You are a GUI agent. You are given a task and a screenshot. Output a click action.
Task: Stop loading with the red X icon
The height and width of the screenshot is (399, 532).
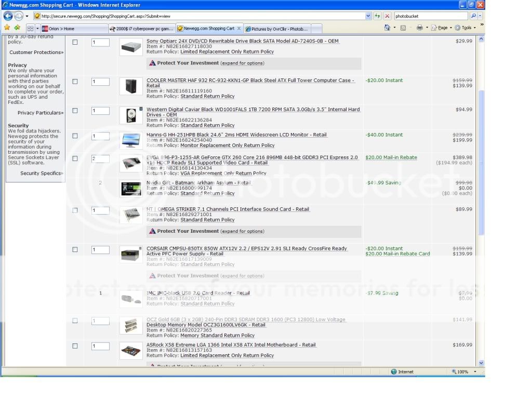[x=387, y=16]
